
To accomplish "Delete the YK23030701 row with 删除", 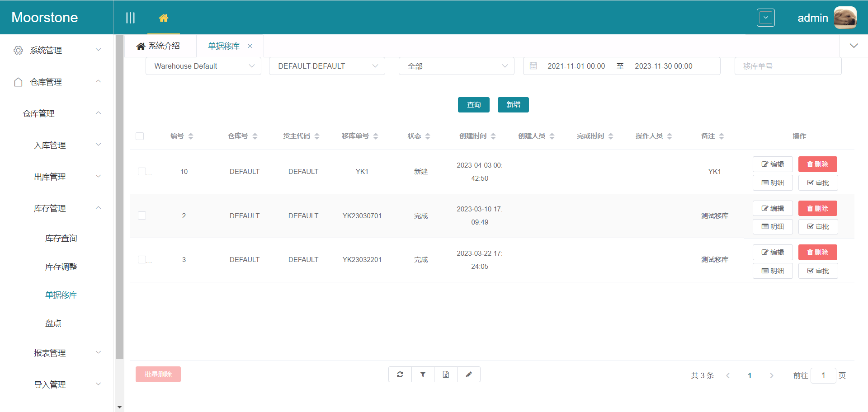I will (x=817, y=208).
